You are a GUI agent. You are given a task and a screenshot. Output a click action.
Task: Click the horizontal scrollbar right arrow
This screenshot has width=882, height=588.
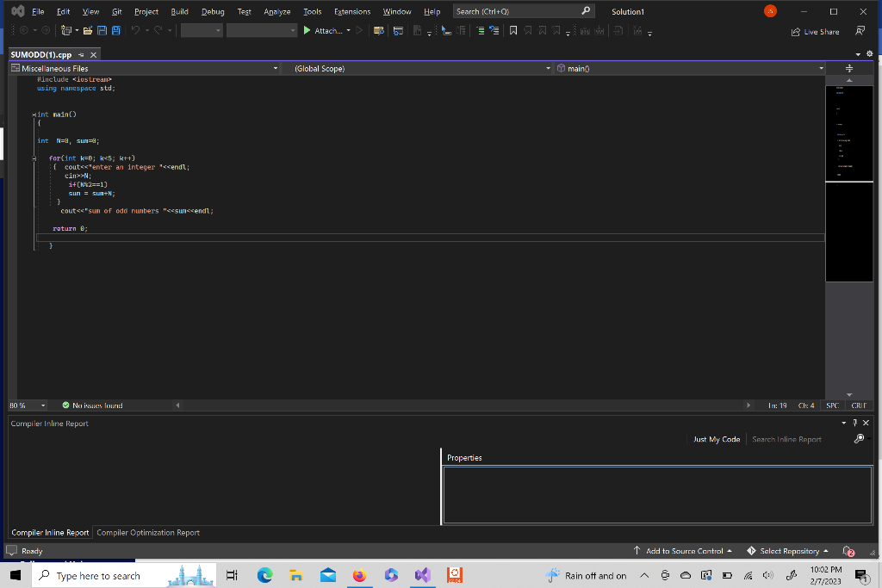(x=748, y=405)
